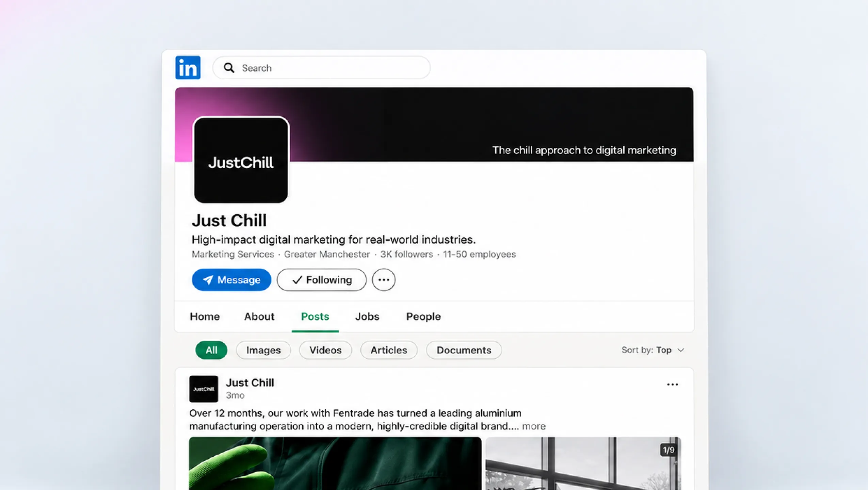Viewport: 868px width, 490px height.
Task: Toggle the Following button
Action: click(x=322, y=280)
